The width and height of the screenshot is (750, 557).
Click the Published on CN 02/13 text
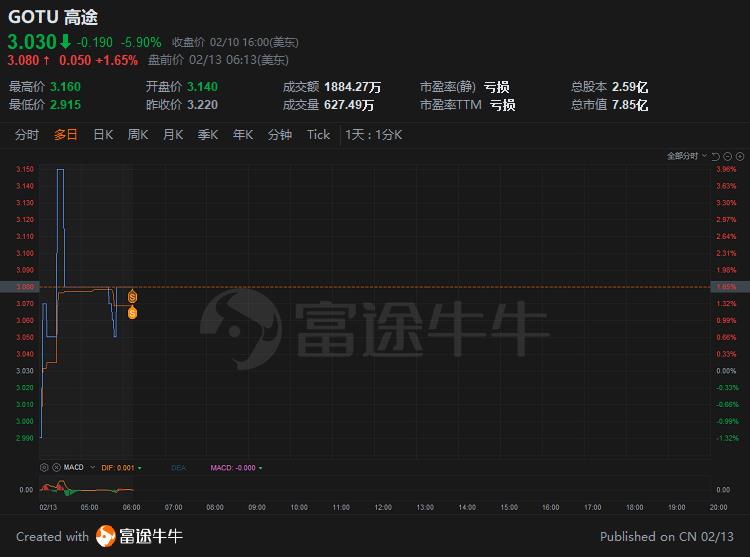[x=667, y=537]
